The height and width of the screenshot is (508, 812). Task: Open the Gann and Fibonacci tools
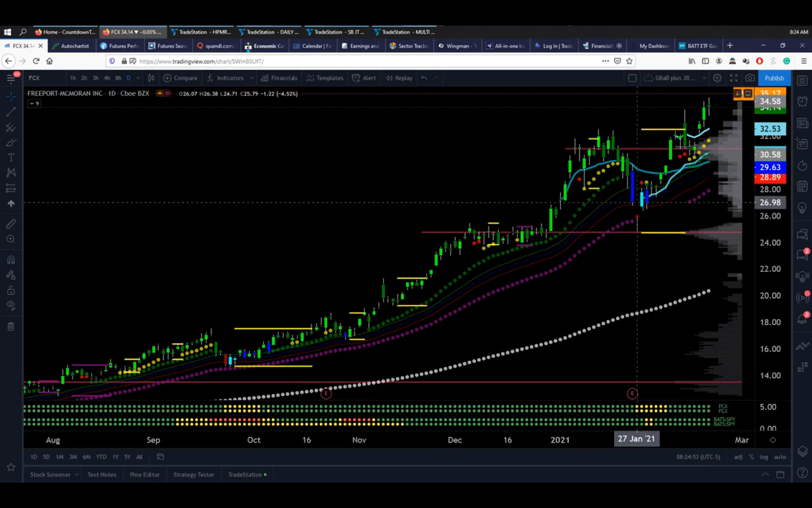[x=11, y=127]
